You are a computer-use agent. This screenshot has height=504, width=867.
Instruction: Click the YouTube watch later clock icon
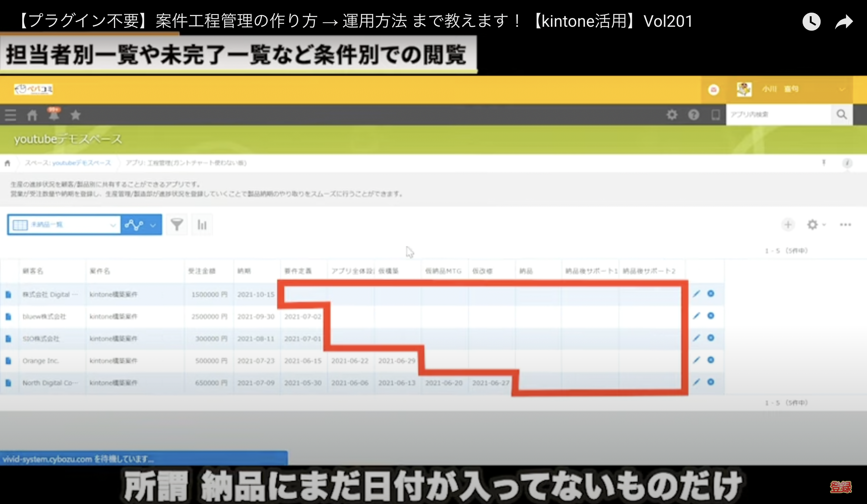click(x=811, y=22)
